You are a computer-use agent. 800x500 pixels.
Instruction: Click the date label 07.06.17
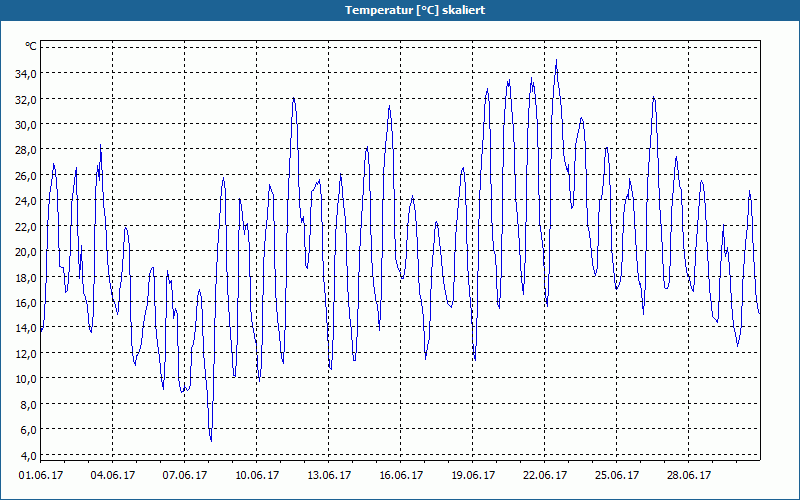pyautogui.click(x=185, y=475)
